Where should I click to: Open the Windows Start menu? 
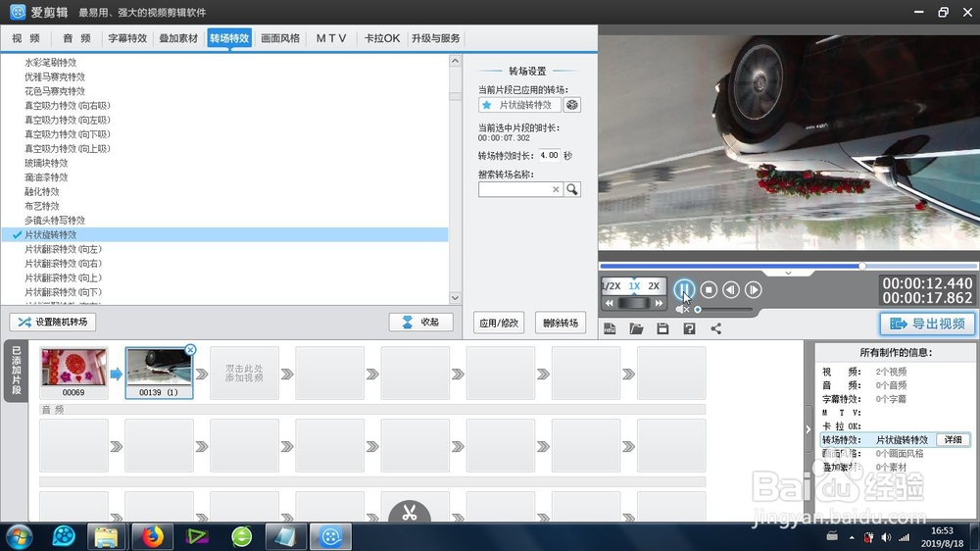tap(19, 536)
